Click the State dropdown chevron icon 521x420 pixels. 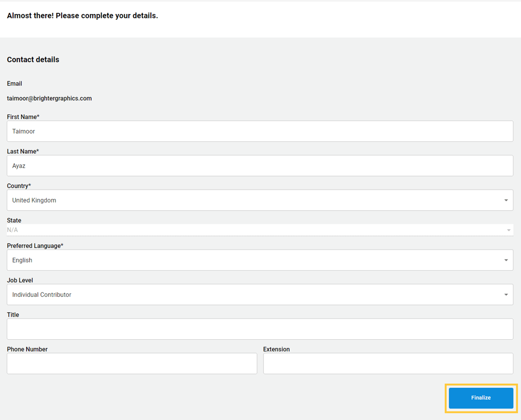508,229
